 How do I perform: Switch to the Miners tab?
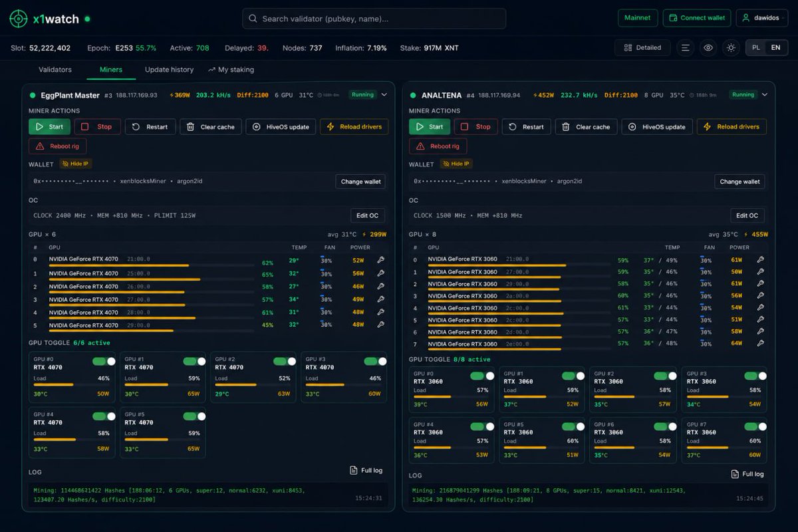click(x=111, y=69)
